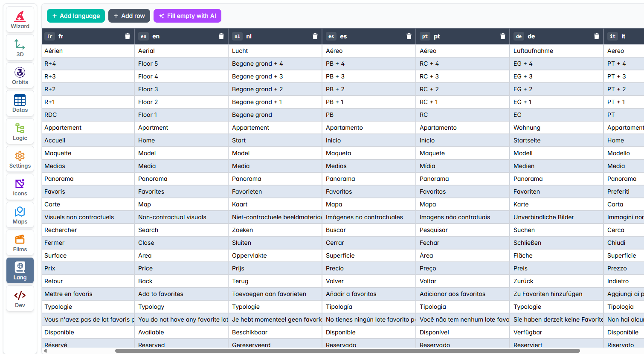This screenshot has width=644, height=354.
Task: Select the 'Precio' Spanish cell
Action: click(369, 268)
